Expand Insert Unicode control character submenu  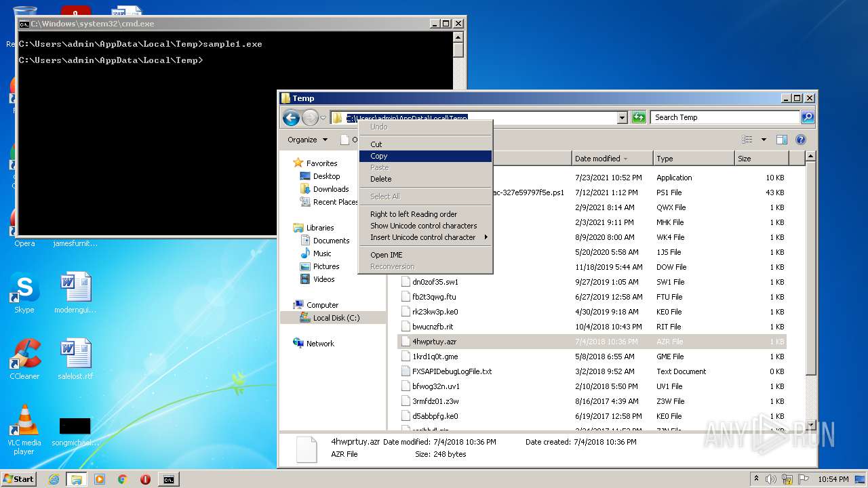pyautogui.click(x=425, y=237)
